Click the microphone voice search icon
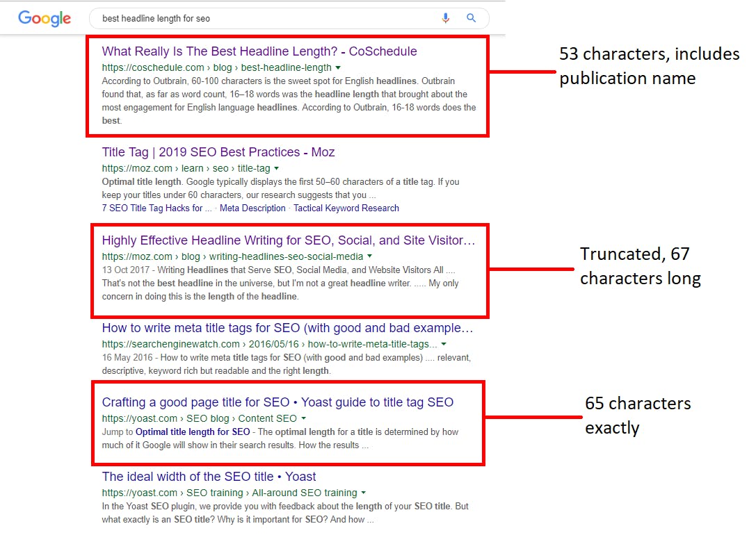 tap(446, 18)
